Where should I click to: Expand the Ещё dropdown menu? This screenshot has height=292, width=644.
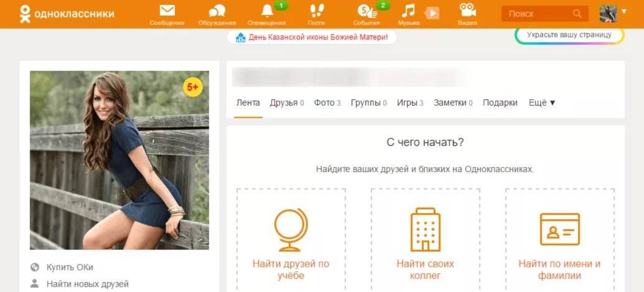(542, 103)
